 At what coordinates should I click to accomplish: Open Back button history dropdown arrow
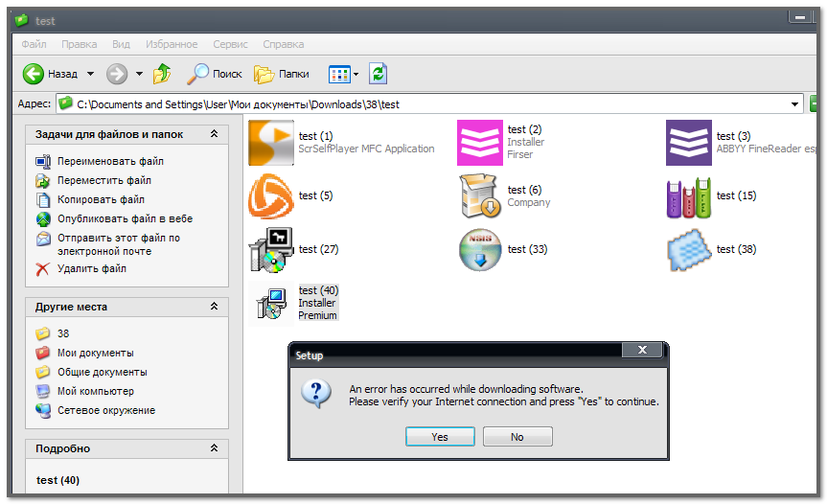coord(90,74)
